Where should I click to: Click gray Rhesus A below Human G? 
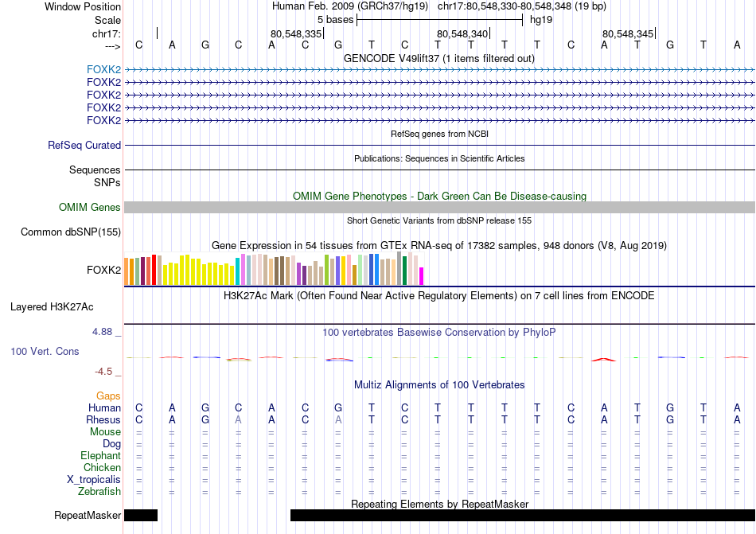pyautogui.click(x=338, y=419)
